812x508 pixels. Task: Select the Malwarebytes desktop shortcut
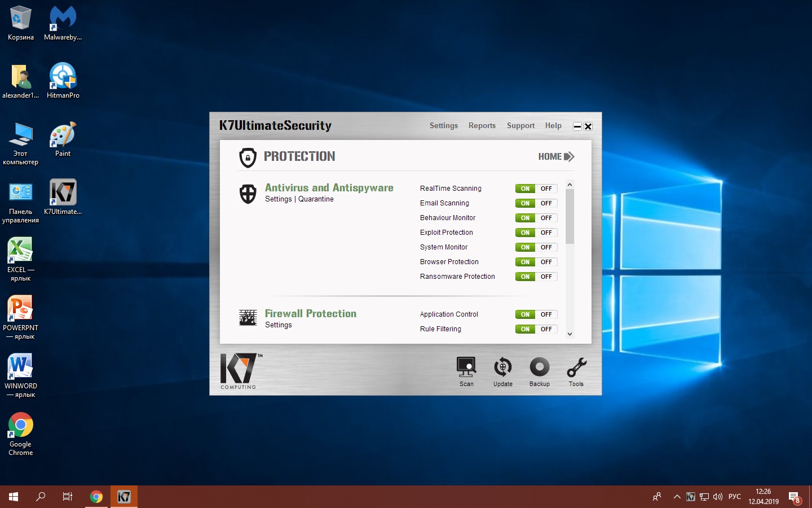[63, 24]
